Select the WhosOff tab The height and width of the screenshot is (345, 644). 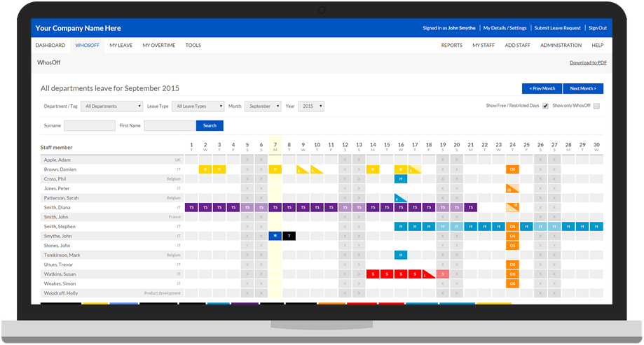click(x=87, y=45)
